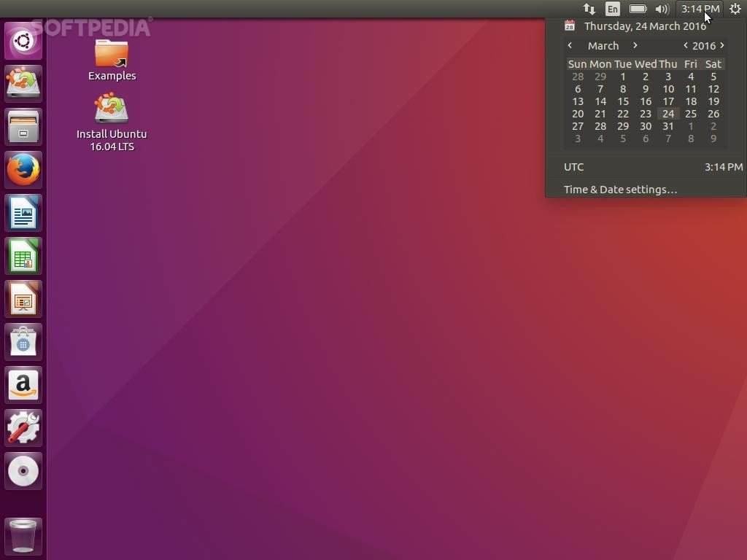Viewport: 747px width, 560px height.
Task: Open LibreOffice Writer from the launcher
Action: 23,213
